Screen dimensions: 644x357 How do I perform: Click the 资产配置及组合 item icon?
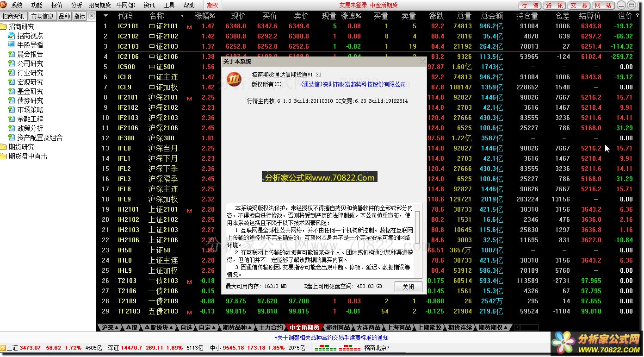click(x=12, y=138)
